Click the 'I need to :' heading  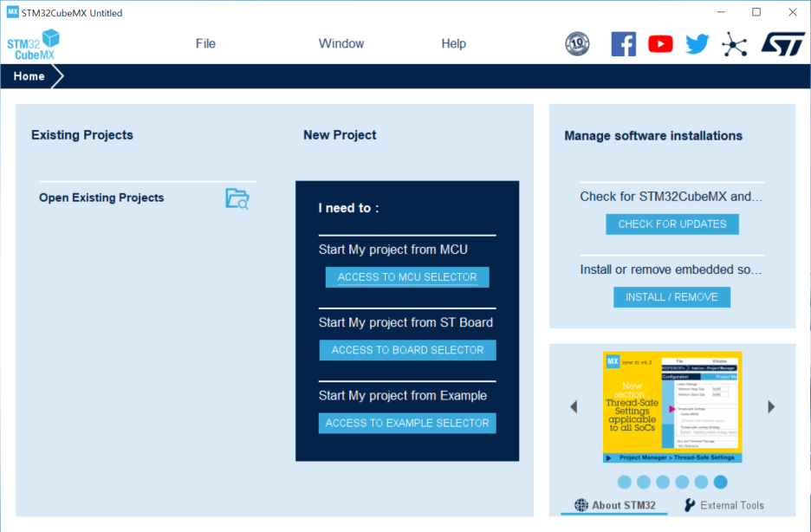pos(348,208)
